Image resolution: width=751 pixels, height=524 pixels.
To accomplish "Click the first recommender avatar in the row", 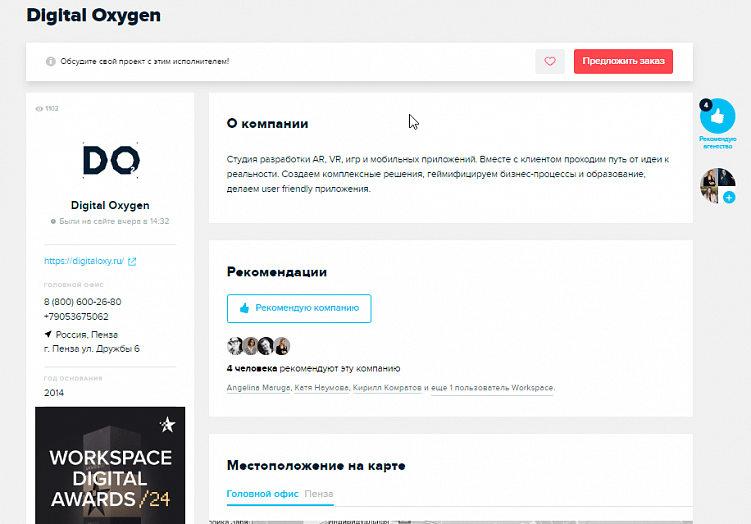I will 235,346.
